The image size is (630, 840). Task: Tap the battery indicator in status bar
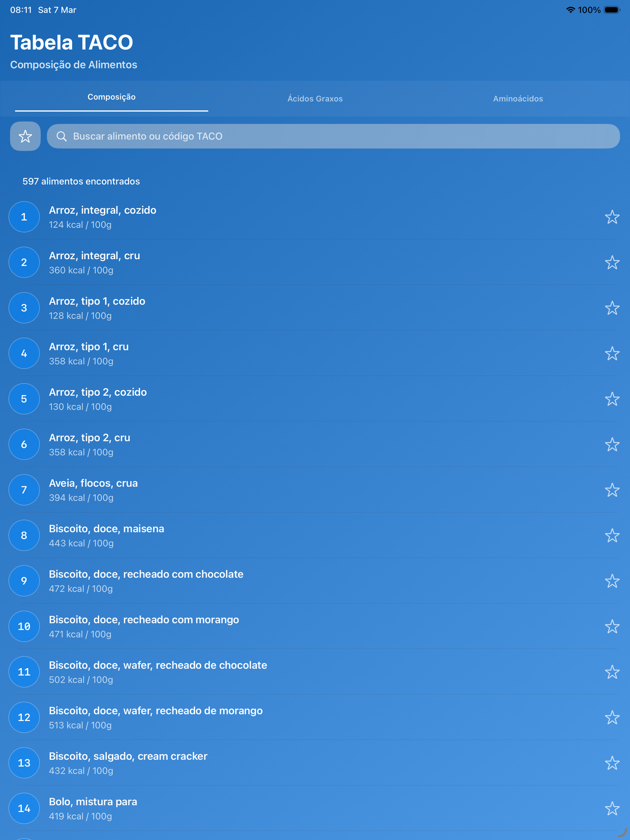(x=612, y=10)
